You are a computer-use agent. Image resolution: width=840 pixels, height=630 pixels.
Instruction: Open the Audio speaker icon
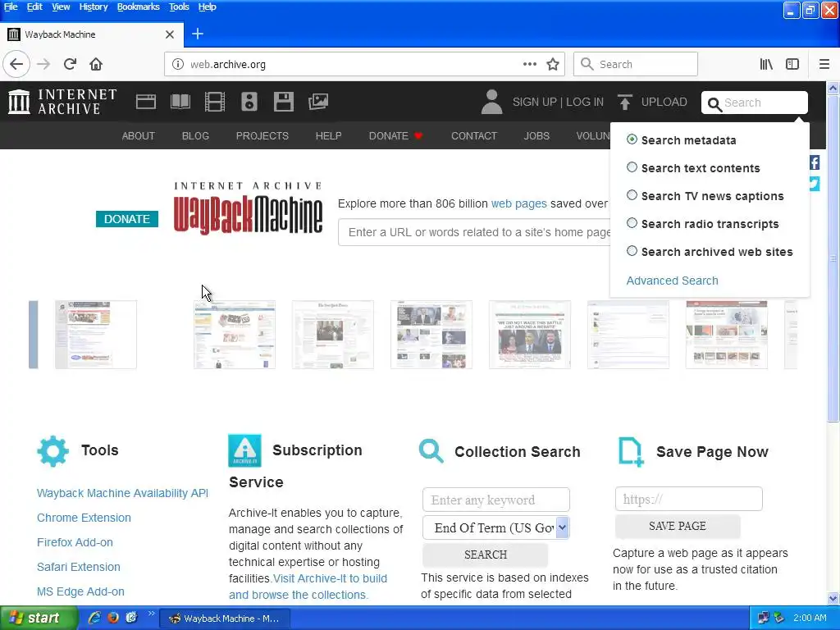(249, 102)
